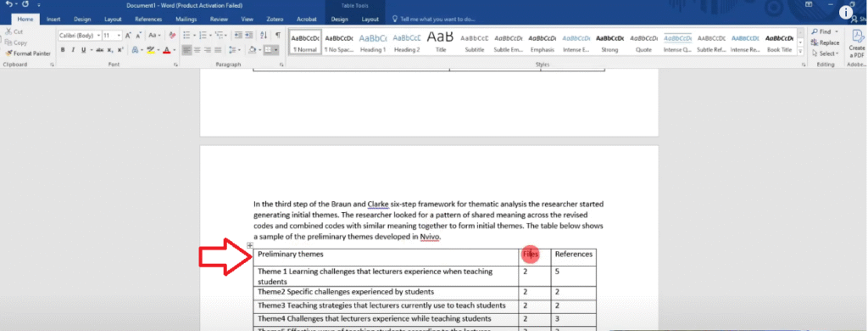This screenshot has height=331, width=868.
Task: Click the Redo button in the quick access toolbar
Action: tap(25, 4)
